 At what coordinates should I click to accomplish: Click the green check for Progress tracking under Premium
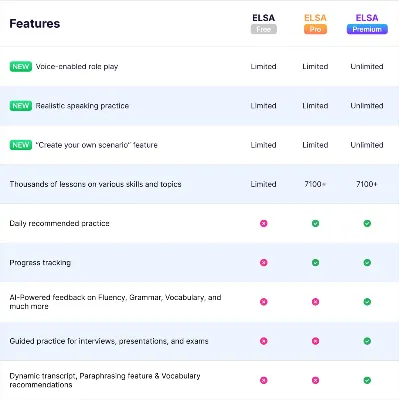click(x=367, y=263)
